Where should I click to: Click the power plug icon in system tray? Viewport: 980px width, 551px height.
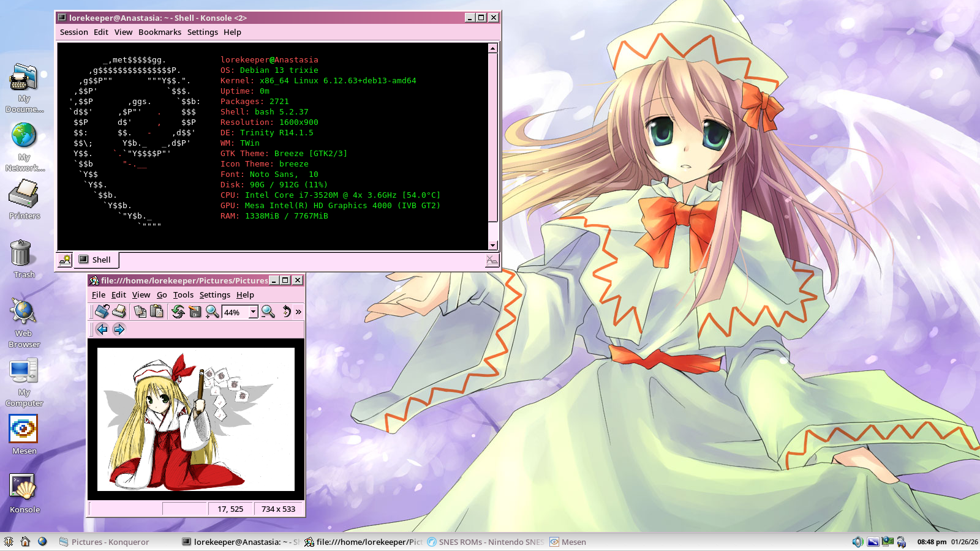[x=902, y=542]
